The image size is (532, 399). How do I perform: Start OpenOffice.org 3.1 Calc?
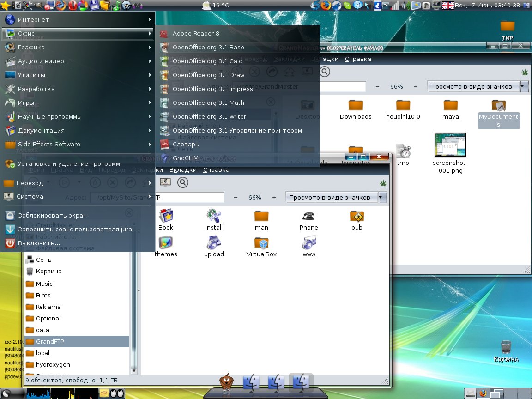pyautogui.click(x=237, y=61)
